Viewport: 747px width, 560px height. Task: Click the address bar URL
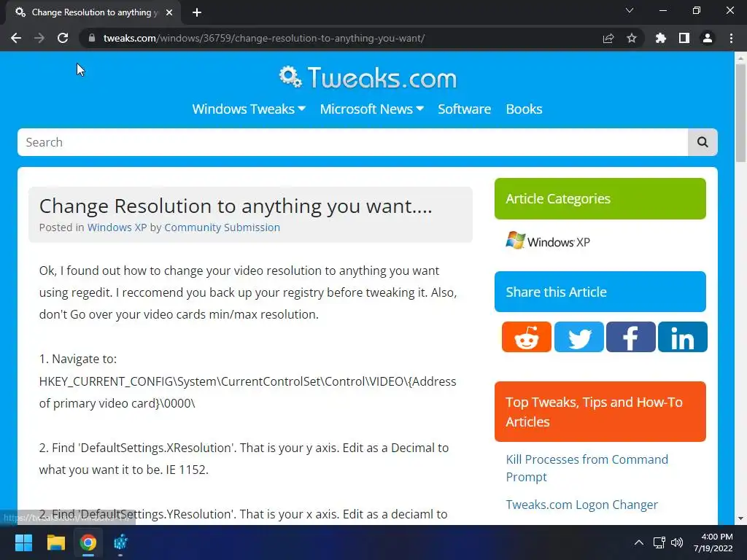click(x=264, y=38)
